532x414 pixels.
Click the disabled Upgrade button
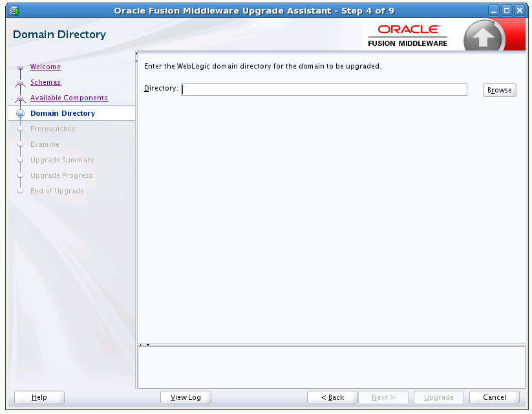coord(439,397)
